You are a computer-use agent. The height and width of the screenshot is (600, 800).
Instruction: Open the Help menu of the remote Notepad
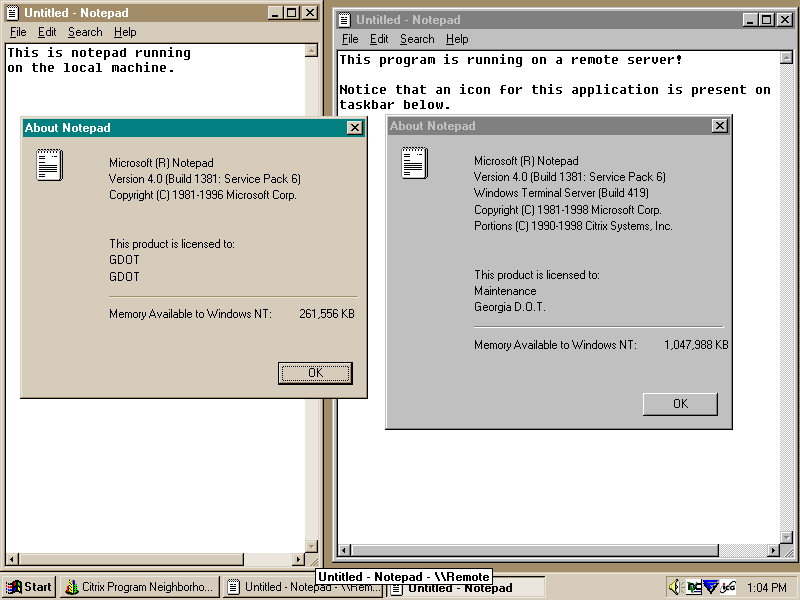[457, 39]
